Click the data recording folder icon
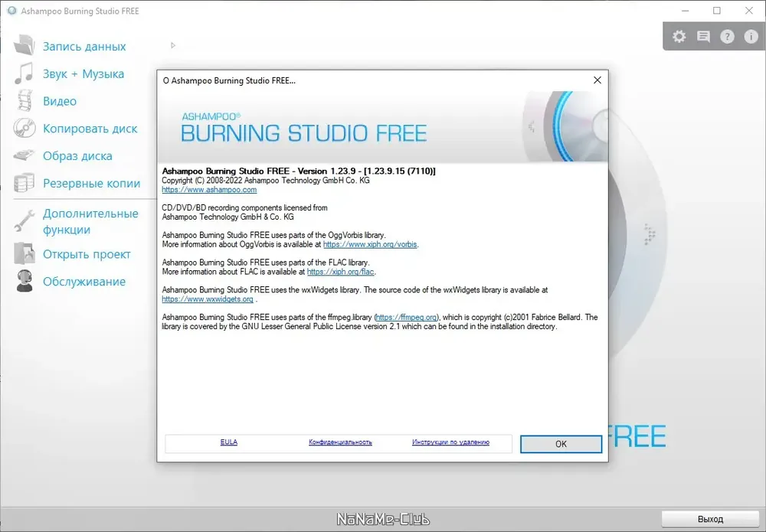The image size is (766, 532). pyautogui.click(x=24, y=45)
